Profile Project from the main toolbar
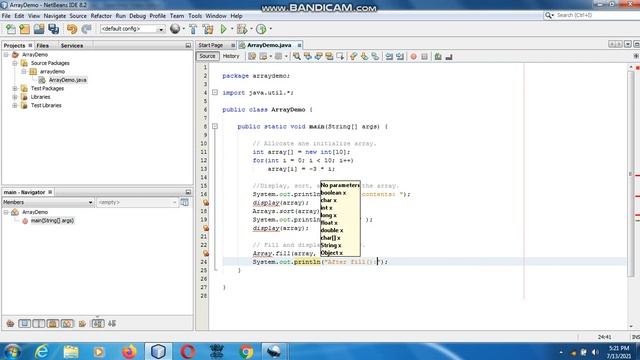 (x=261, y=29)
